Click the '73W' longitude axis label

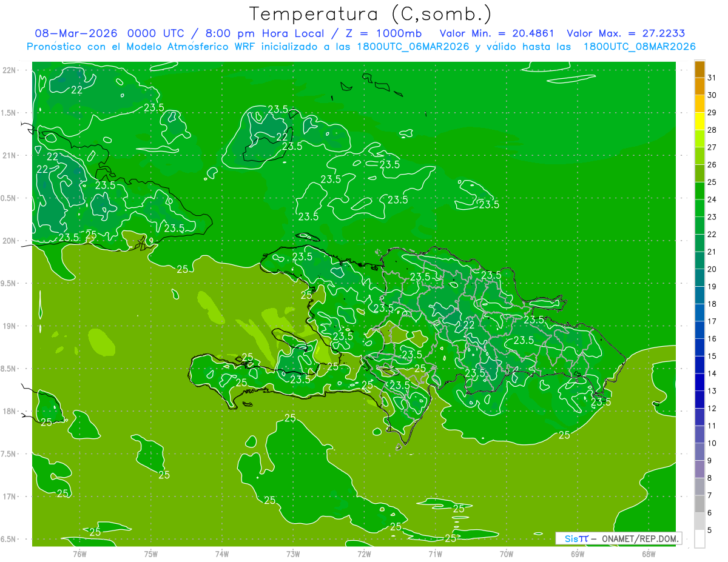293,554
